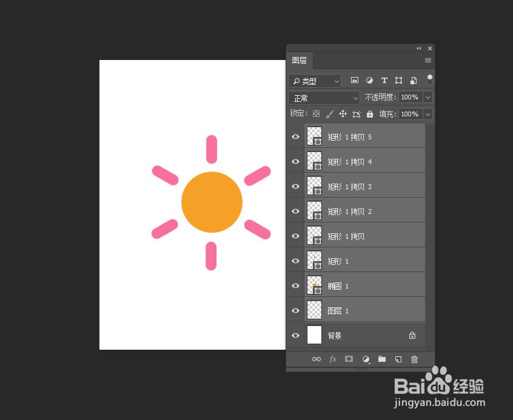The height and width of the screenshot is (420, 513).
Task: Open the 正常 blend mode dropdown
Action: pos(324,98)
